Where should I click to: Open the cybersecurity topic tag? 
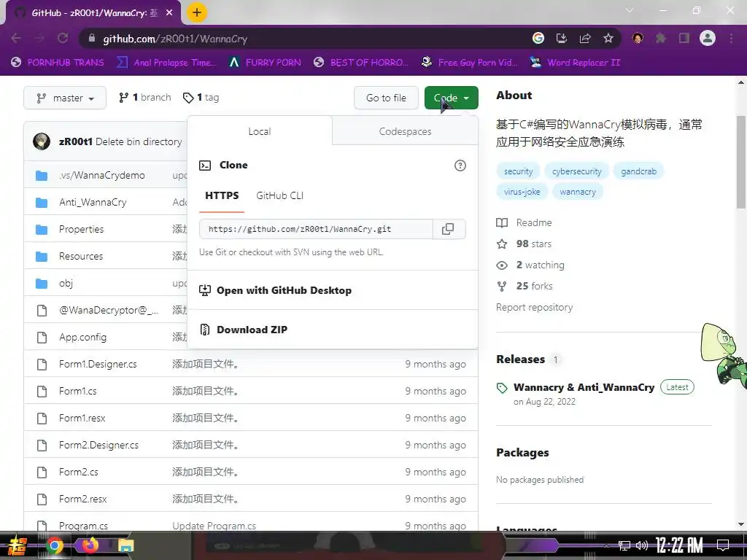[x=576, y=171]
